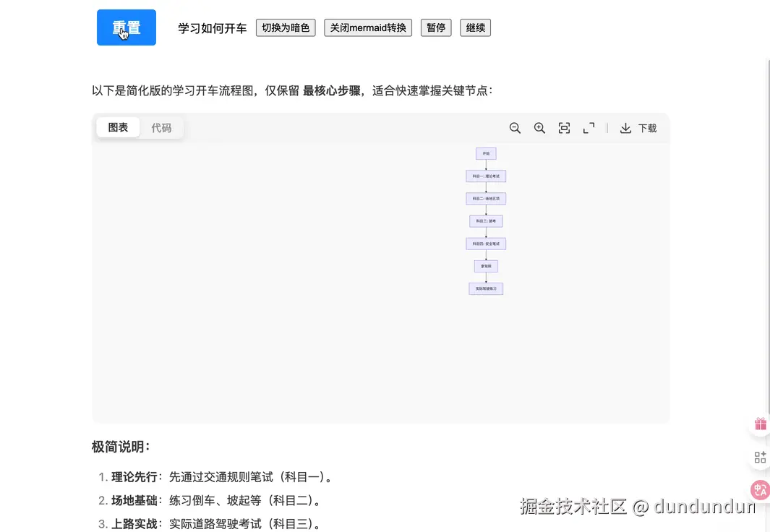Click the zoom out magnifier icon
This screenshot has width=770, height=532.
pyautogui.click(x=515, y=128)
